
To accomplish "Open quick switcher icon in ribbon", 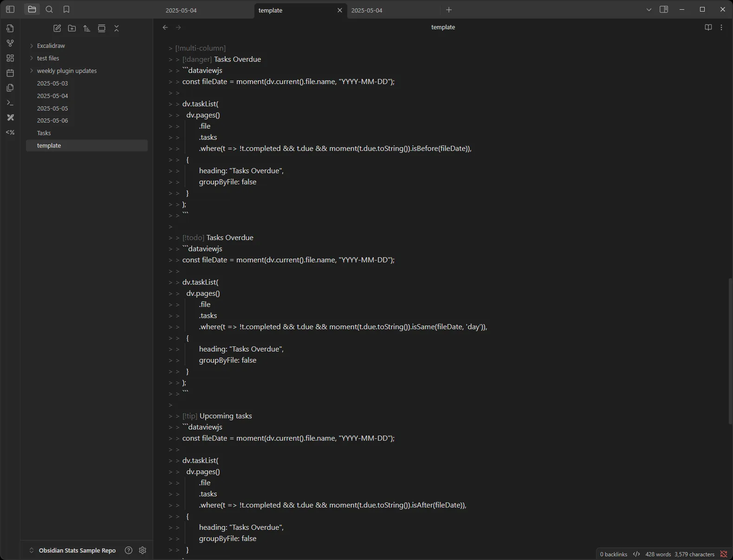I will 10,28.
